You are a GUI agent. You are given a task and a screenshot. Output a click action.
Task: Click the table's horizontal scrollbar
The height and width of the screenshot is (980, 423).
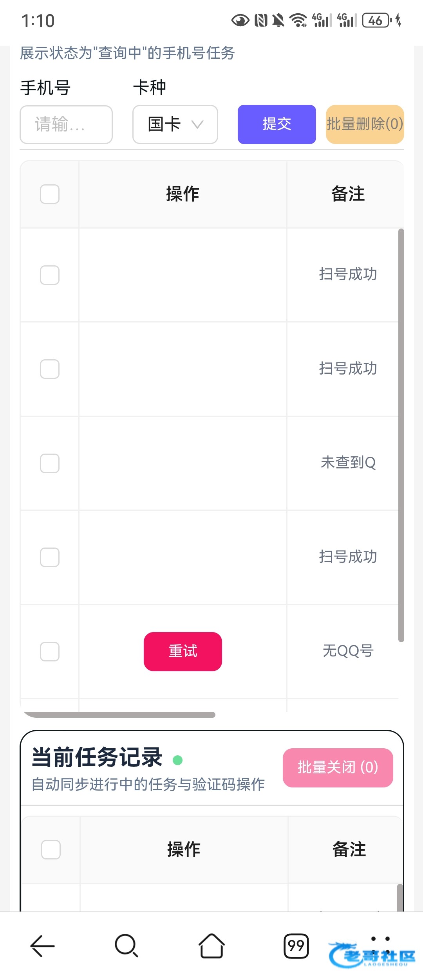[119, 715]
